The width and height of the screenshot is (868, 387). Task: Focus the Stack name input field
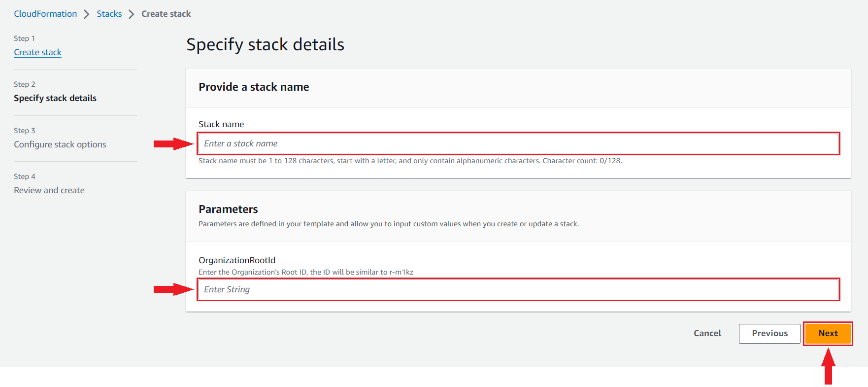point(518,143)
